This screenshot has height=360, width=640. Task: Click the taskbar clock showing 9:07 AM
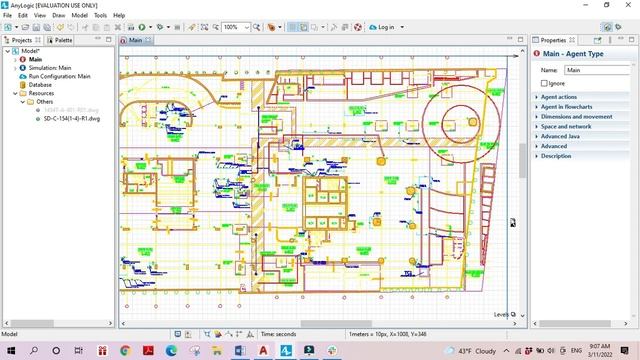600,350
